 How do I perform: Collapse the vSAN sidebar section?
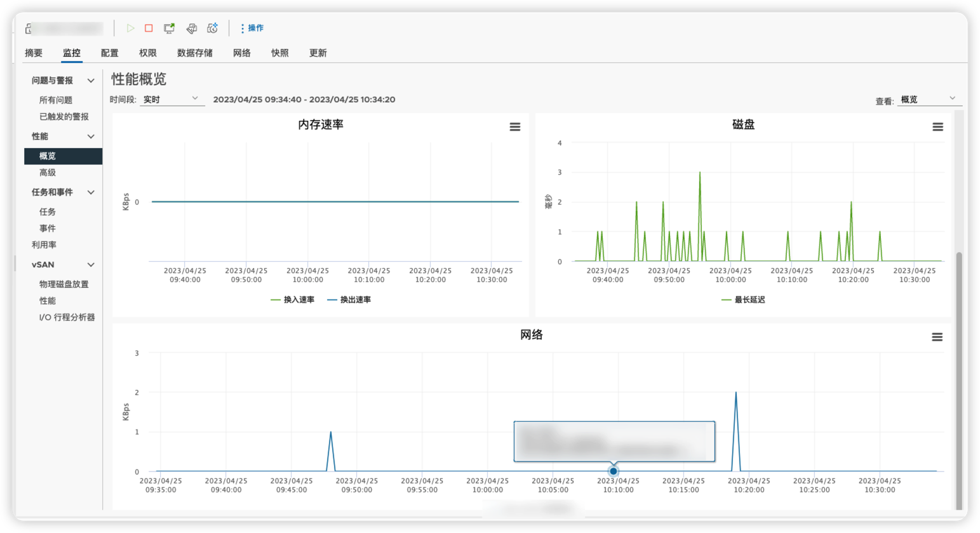pos(90,264)
